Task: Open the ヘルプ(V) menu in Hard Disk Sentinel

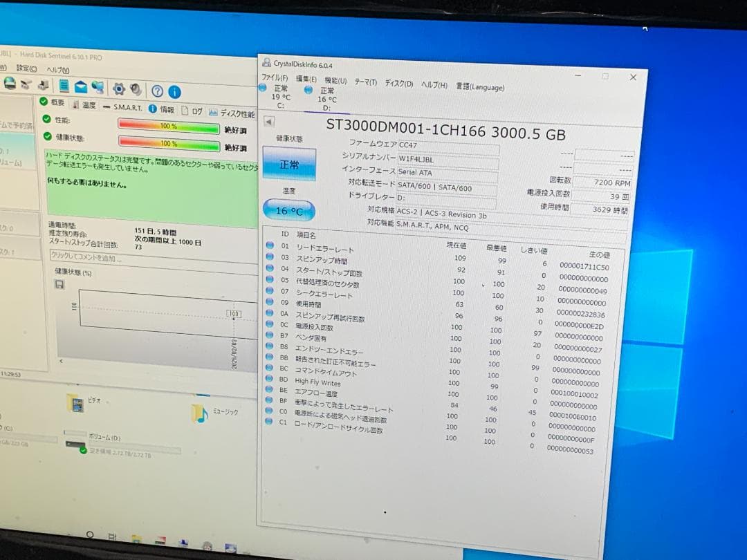Action: [x=57, y=70]
